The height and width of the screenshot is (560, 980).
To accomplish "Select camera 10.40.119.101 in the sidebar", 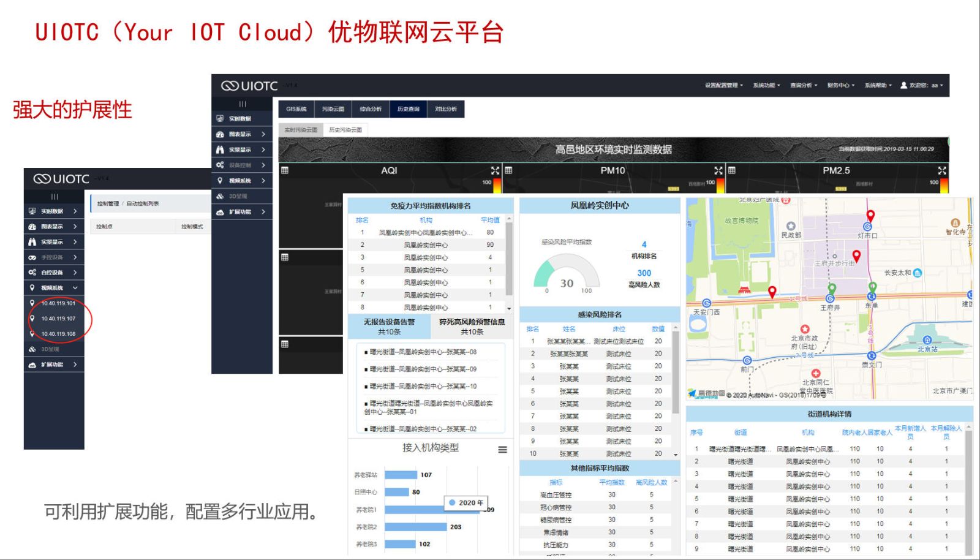I will [x=58, y=303].
